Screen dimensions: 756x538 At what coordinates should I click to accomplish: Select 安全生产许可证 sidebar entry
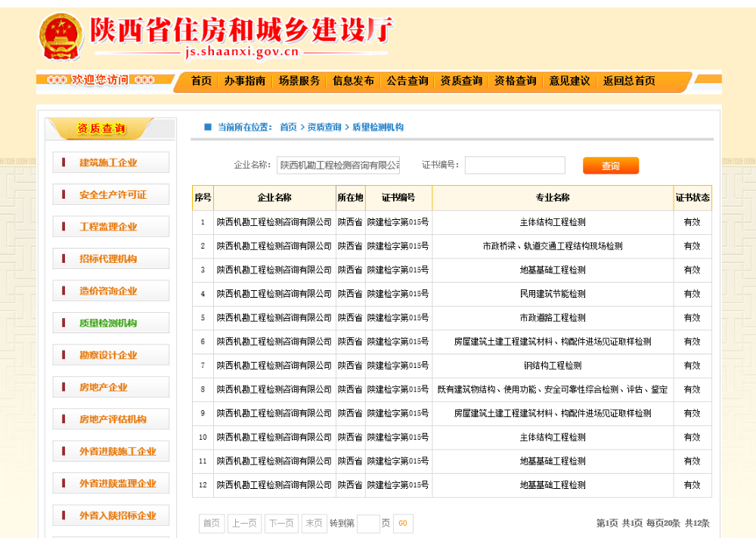pyautogui.click(x=113, y=195)
